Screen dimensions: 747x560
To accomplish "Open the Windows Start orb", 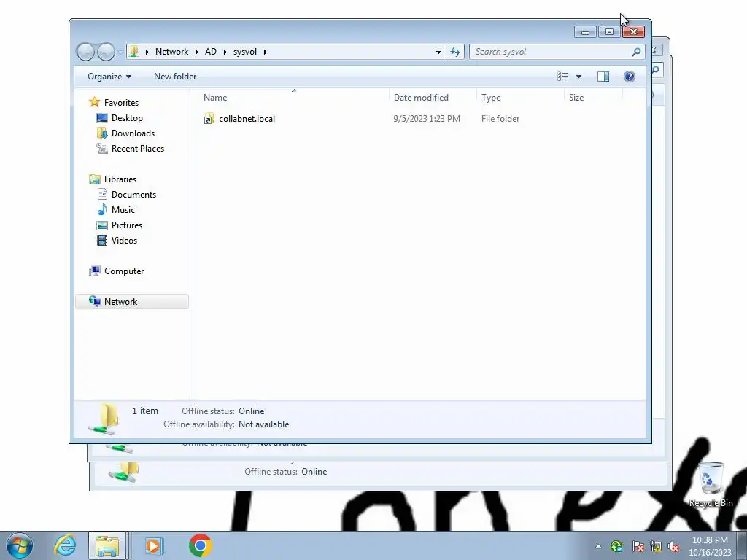I will coord(20,545).
